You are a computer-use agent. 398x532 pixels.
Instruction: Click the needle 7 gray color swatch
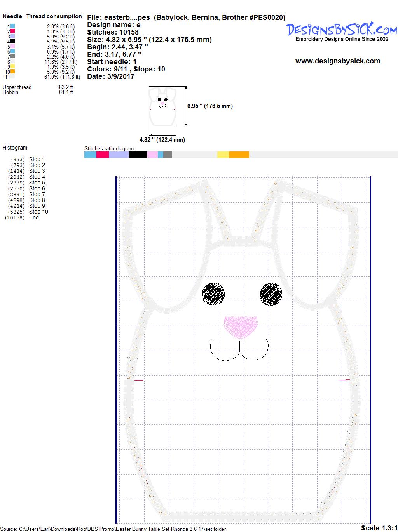(13, 56)
